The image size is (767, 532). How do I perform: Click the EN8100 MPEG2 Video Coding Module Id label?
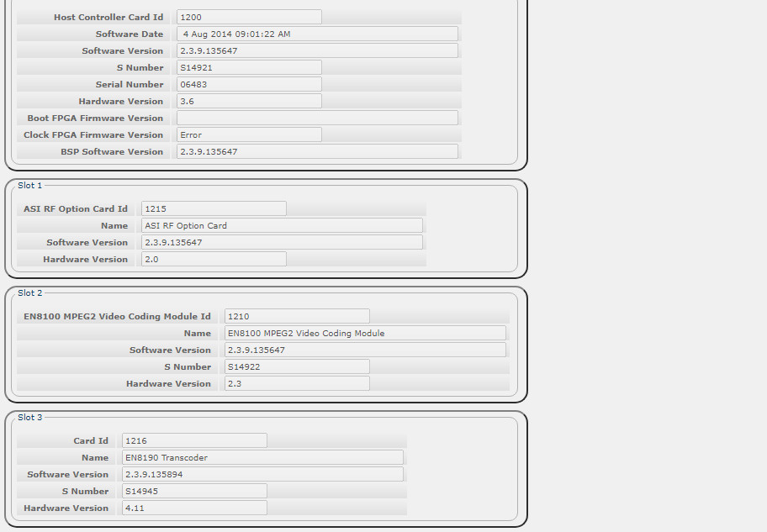coord(117,316)
